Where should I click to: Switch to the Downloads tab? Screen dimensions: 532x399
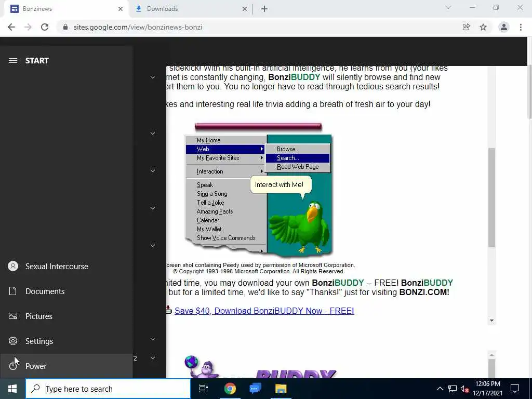[x=191, y=9]
